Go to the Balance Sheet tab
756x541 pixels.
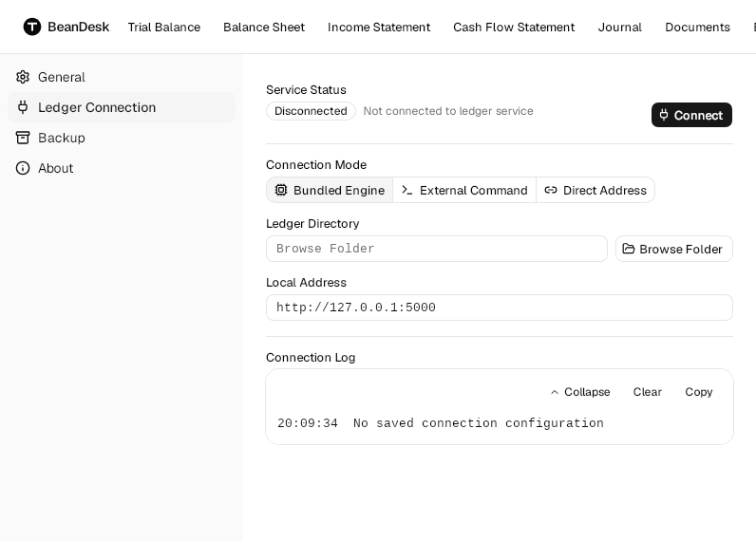264,27
